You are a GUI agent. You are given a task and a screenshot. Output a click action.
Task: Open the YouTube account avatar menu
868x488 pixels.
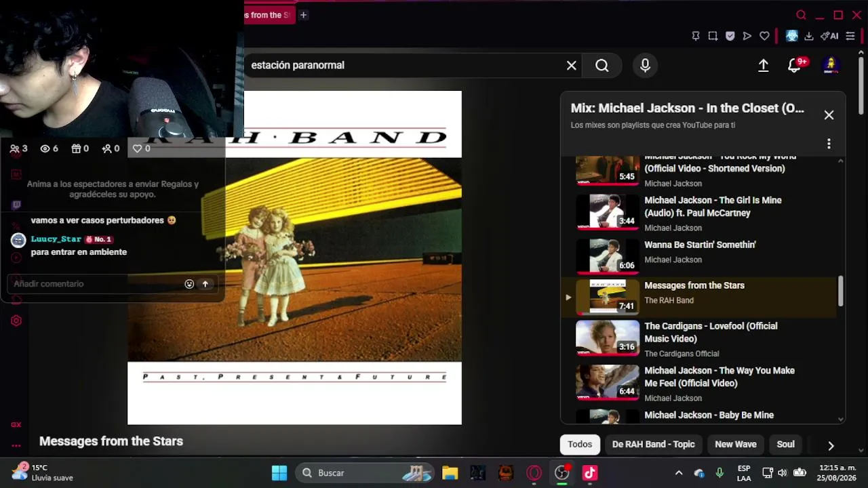(x=831, y=65)
